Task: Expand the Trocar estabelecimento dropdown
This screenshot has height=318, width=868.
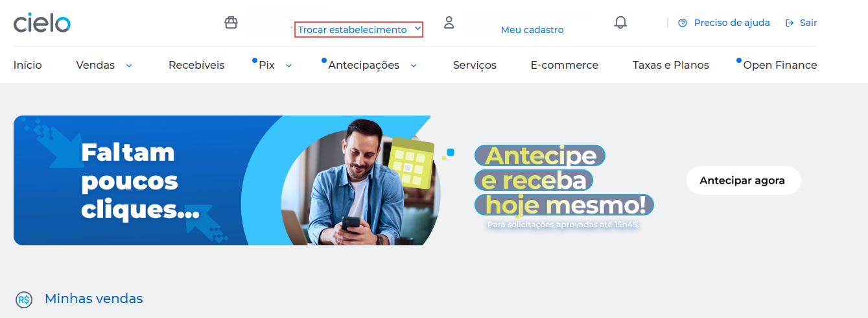Action: pos(358,29)
